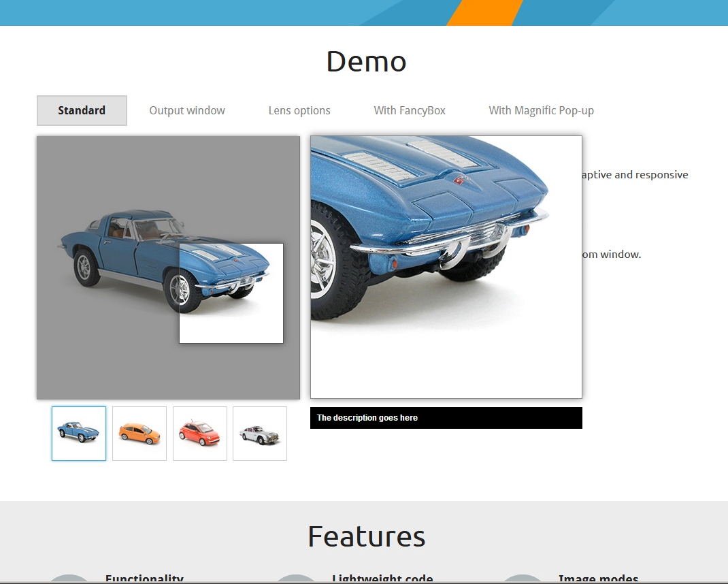Screen dimensions: 728x584
Task: Click the highlighted zoom lens square
Action: 231,293
